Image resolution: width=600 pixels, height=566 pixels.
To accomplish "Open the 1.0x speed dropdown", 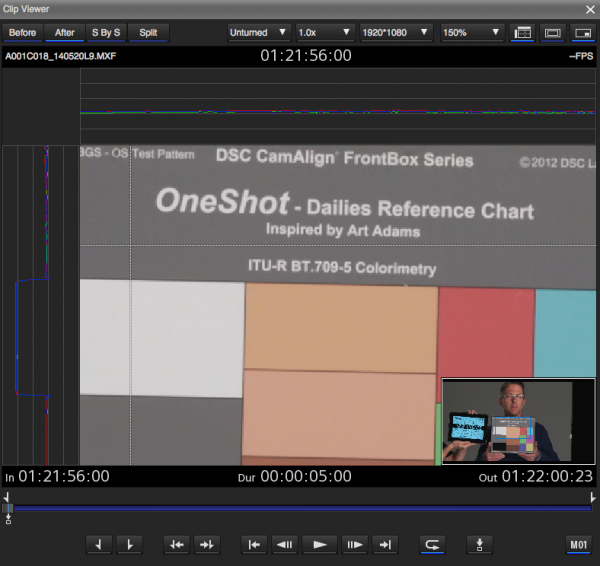I will coord(326,33).
